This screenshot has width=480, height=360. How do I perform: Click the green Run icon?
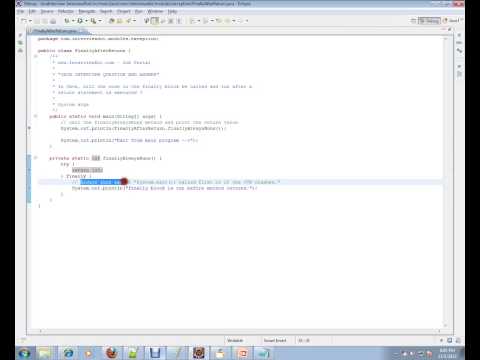[x=80, y=21]
